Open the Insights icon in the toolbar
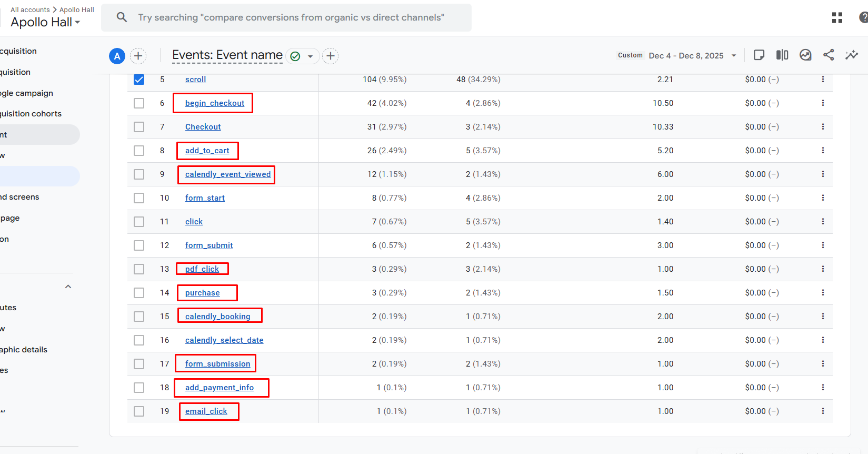Viewport: 868px width, 454px height. 805,55
